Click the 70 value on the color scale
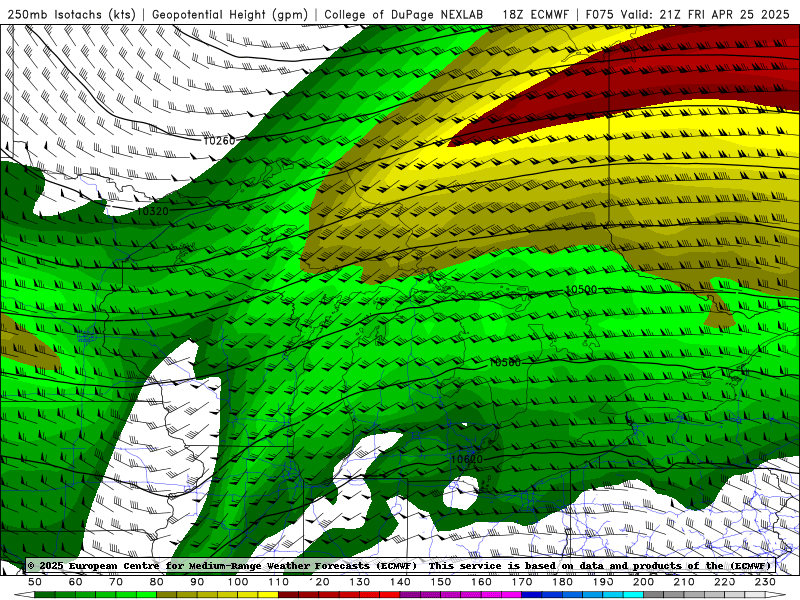The image size is (800, 600). (x=116, y=582)
